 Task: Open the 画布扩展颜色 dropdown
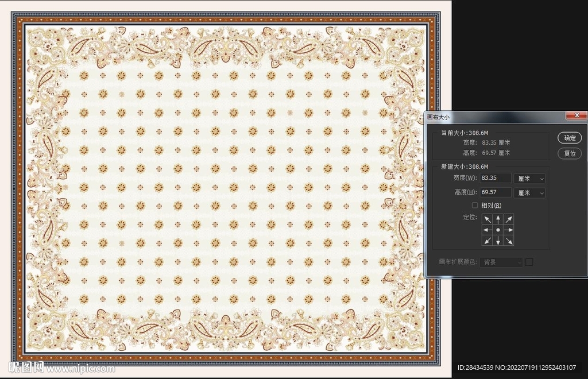[502, 262]
